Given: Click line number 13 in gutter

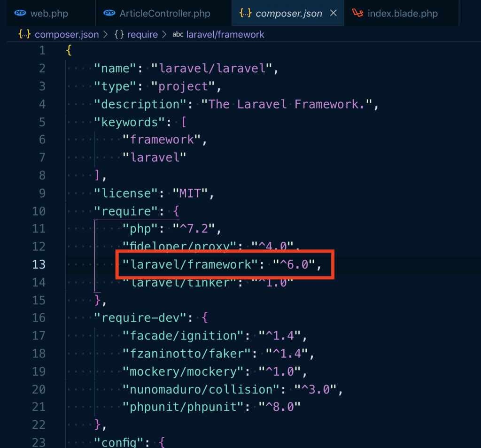Looking at the screenshot, I should 39,264.
